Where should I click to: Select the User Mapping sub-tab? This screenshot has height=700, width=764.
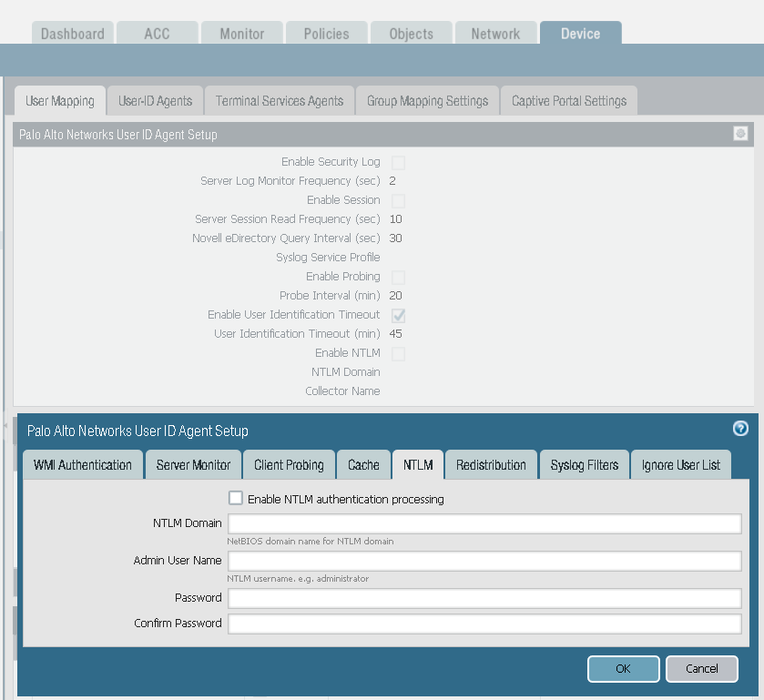coord(60,101)
